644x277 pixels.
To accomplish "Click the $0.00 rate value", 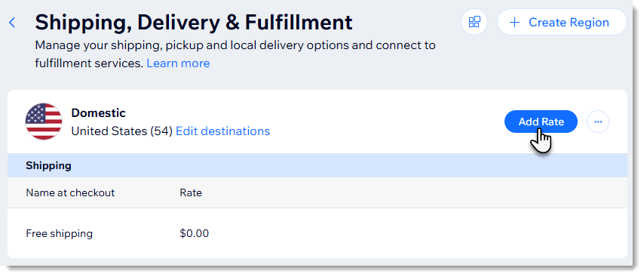I will pos(195,233).
